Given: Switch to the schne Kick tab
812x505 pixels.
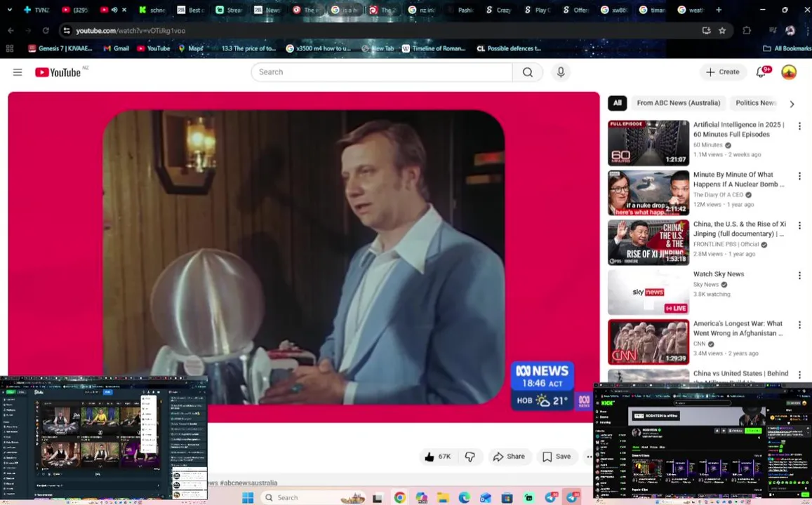Looking at the screenshot, I should 152,10.
